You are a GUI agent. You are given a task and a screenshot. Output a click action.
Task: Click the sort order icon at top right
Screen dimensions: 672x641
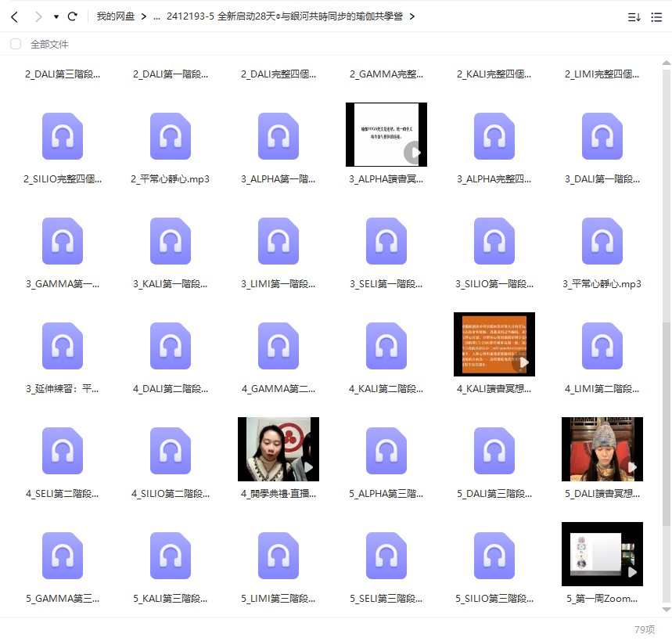tap(634, 16)
